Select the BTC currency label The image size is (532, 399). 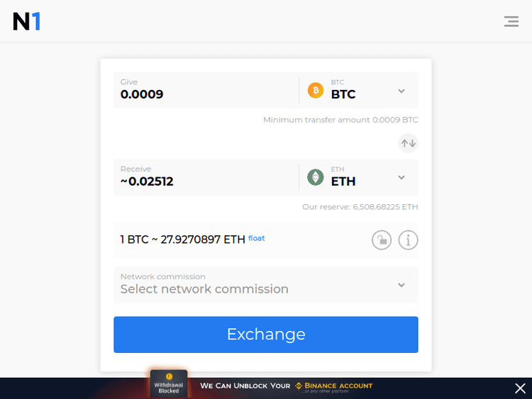[343, 94]
